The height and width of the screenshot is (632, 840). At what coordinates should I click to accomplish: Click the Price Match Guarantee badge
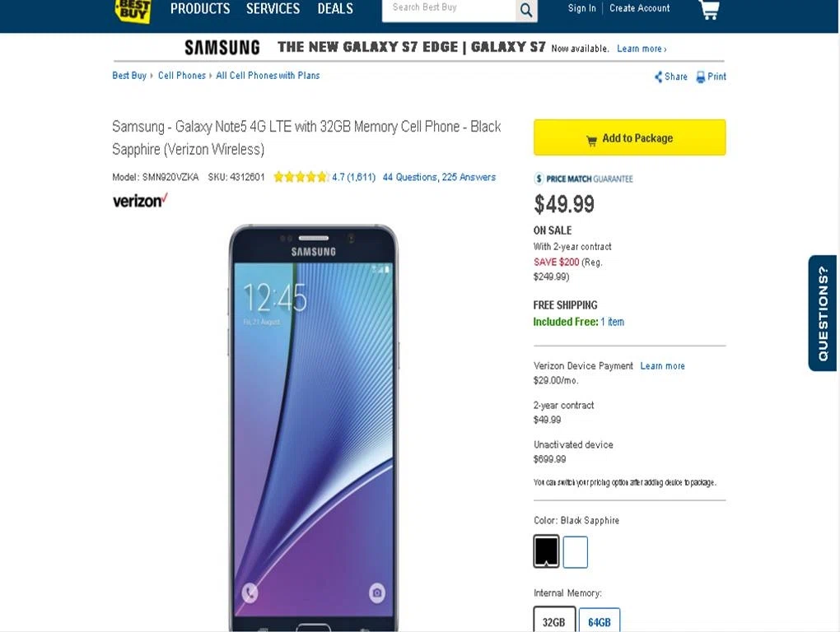tap(583, 179)
